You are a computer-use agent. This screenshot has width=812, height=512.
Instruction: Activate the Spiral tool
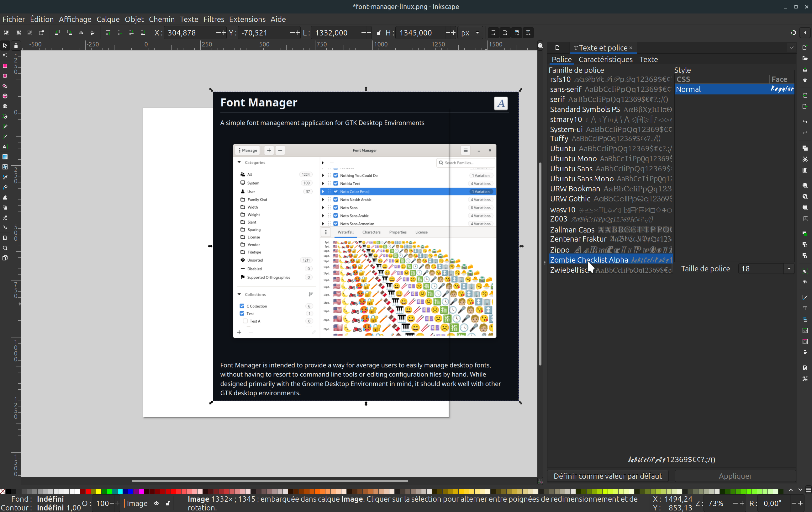[5, 106]
